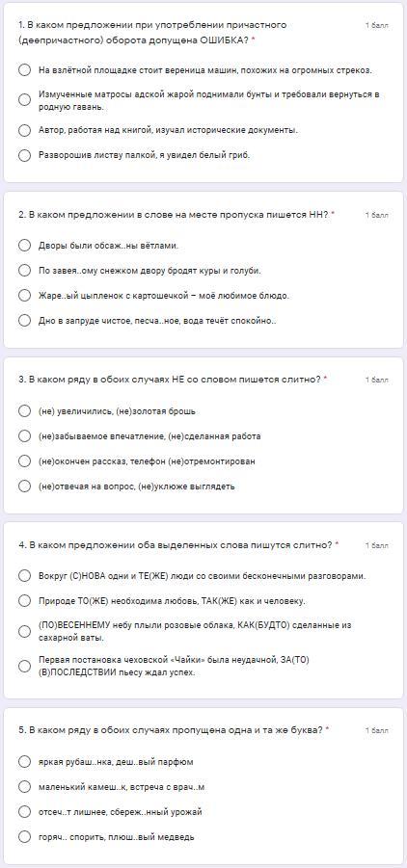Select "яркая рубаш..нка, деш..вый парфюм" option
407x868 pixels.
[24, 762]
